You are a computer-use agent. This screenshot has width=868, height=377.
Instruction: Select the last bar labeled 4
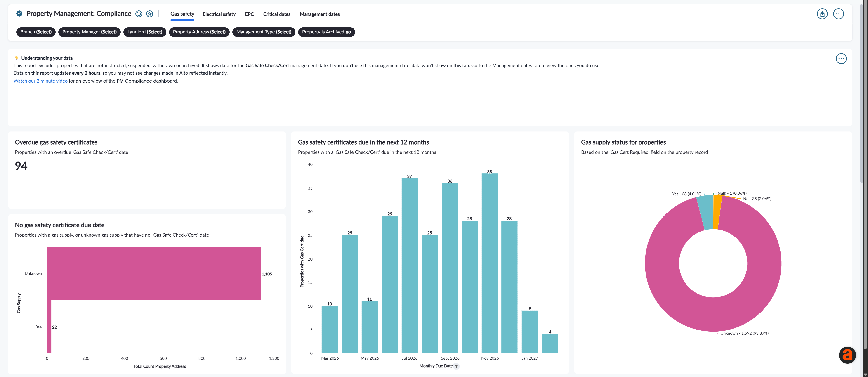click(x=550, y=343)
